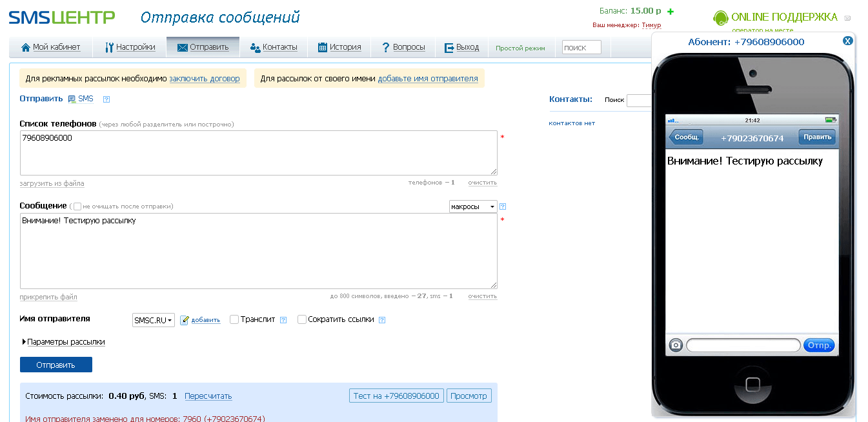Click the help icon beside macros dropdown
Image resolution: width=868 pixels, height=422 pixels.
coord(503,206)
